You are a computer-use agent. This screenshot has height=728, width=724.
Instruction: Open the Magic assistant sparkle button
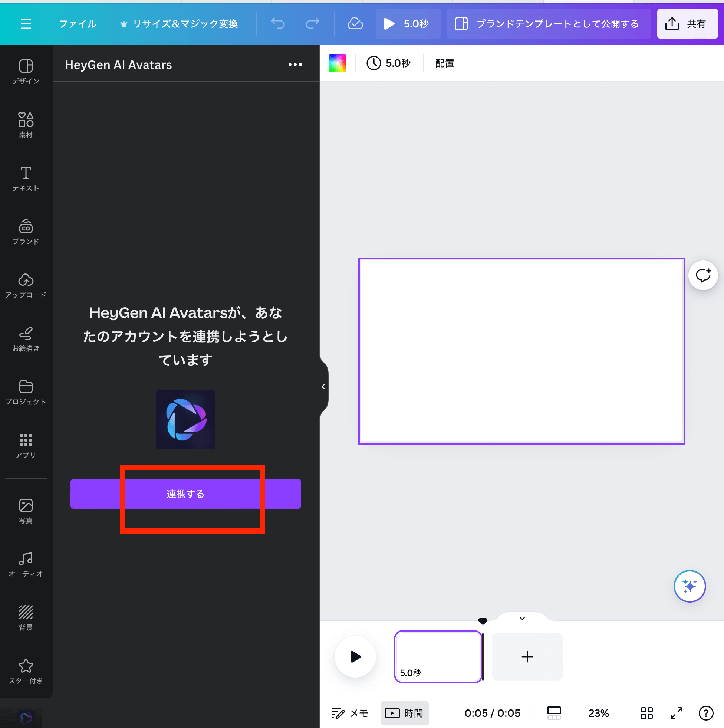690,586
